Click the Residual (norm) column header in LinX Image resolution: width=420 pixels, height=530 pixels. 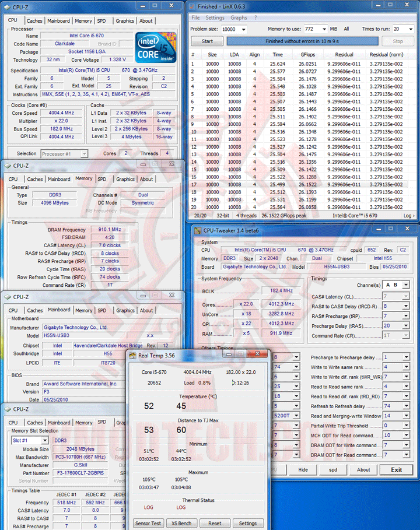386,55
